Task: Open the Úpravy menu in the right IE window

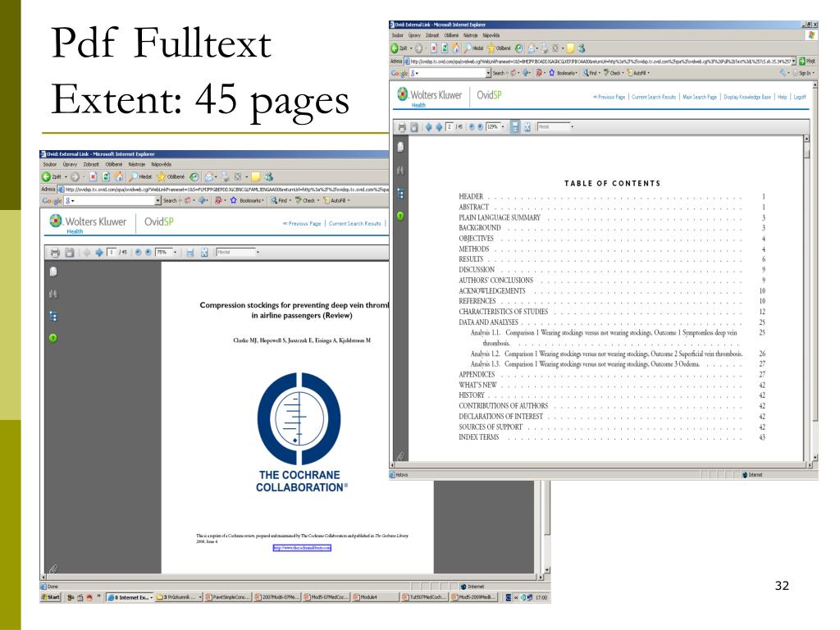Action: [x=414, y=35]
